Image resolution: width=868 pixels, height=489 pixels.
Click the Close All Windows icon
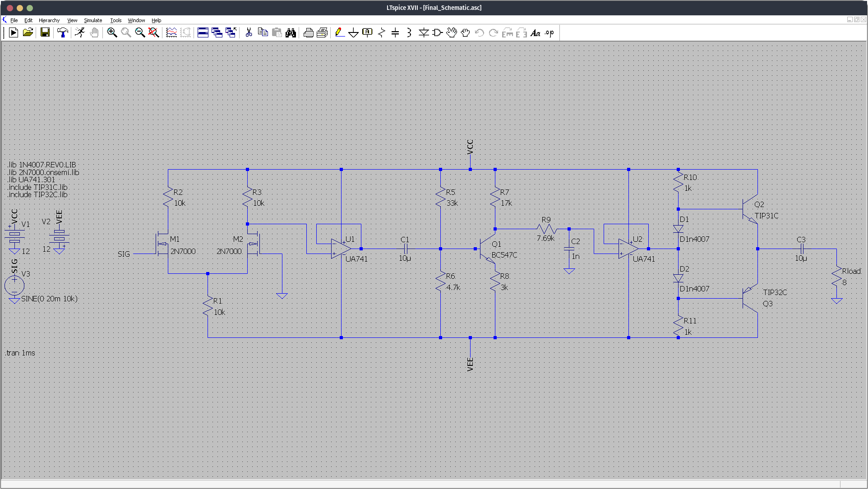tap(231, 32)
